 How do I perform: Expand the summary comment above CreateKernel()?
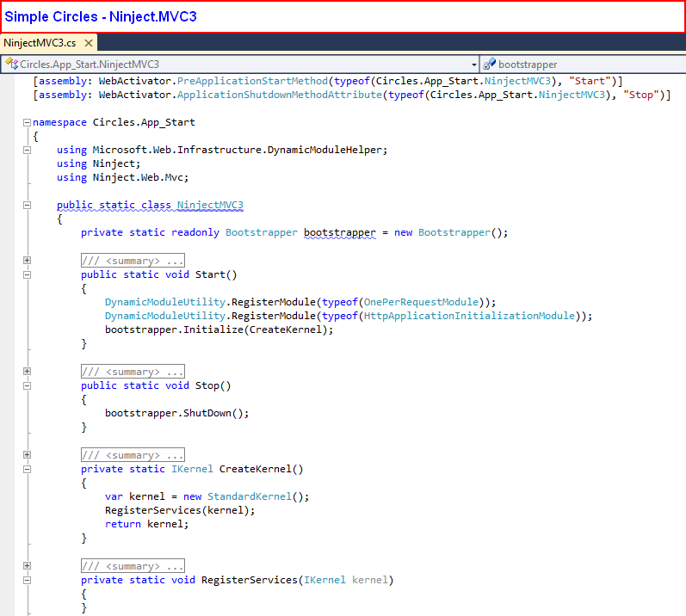(28, 454)
